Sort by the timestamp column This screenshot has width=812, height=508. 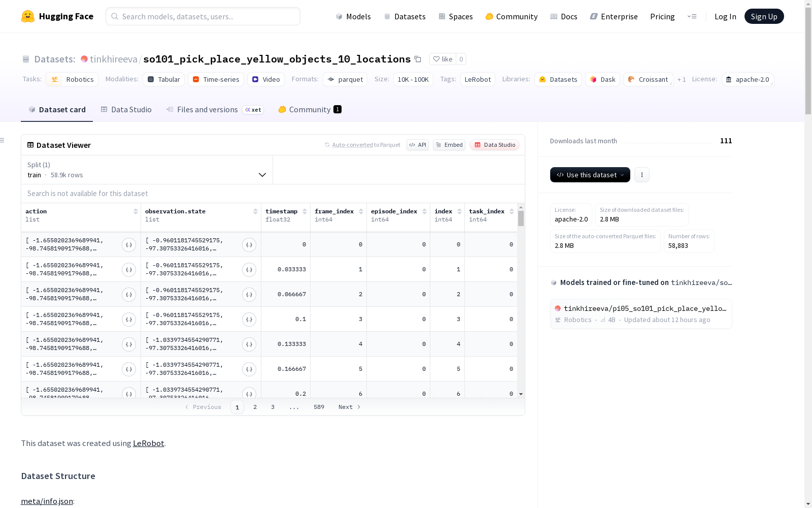point(304,211)
